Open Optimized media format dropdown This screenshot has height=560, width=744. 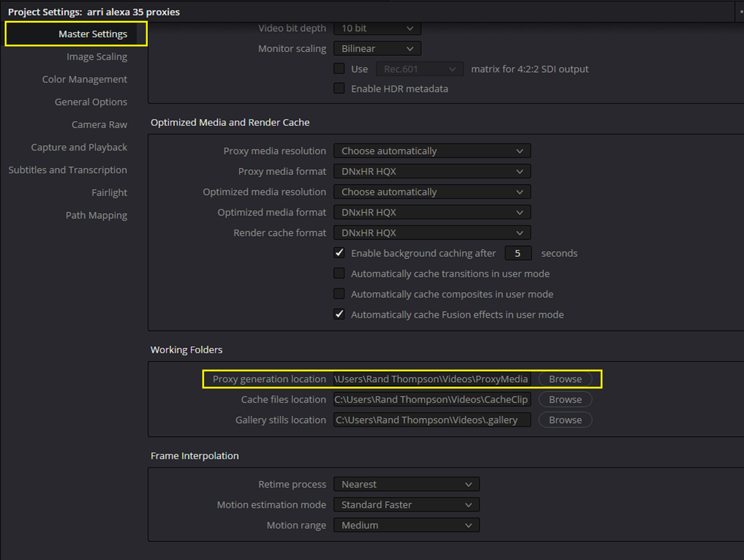point(432,212)
